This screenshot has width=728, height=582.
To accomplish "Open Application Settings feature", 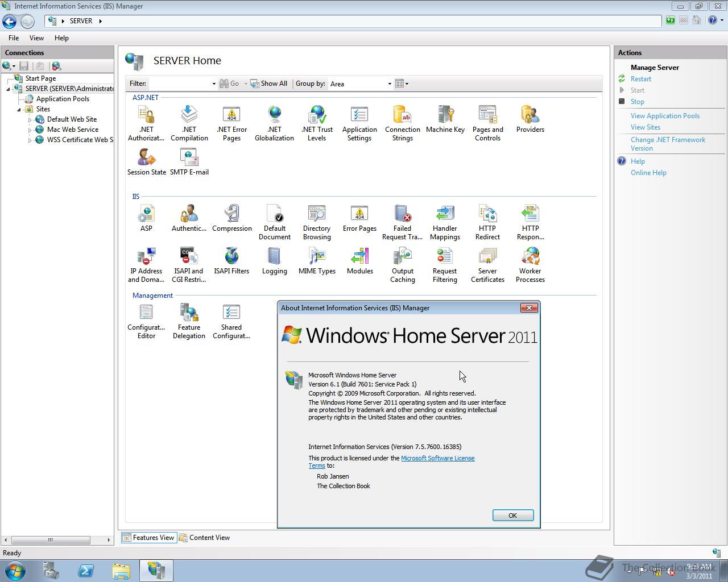I will [359, 123].
